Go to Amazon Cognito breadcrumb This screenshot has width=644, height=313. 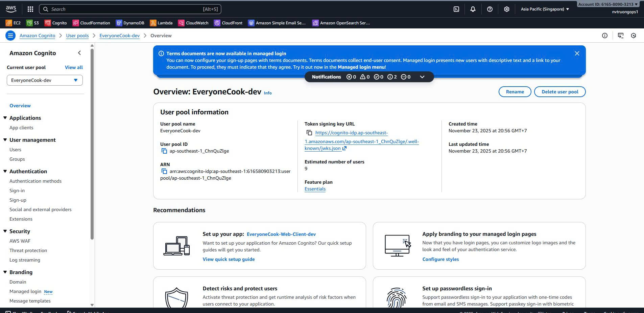(37, 36)
